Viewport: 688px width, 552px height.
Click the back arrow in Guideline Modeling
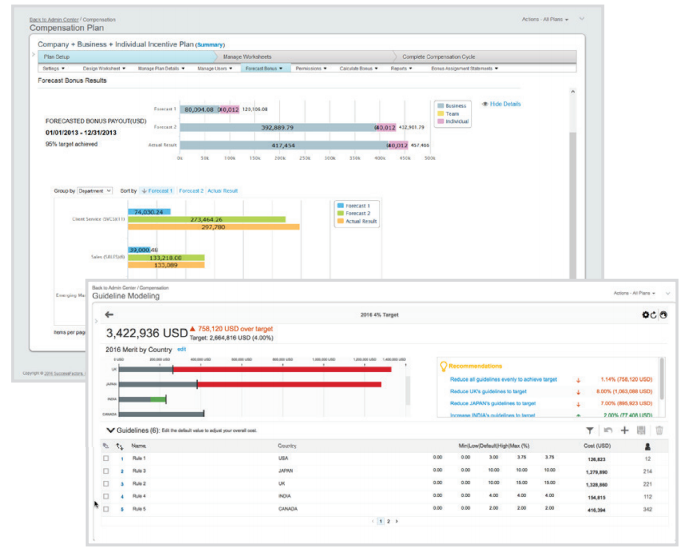coord(109,314)
